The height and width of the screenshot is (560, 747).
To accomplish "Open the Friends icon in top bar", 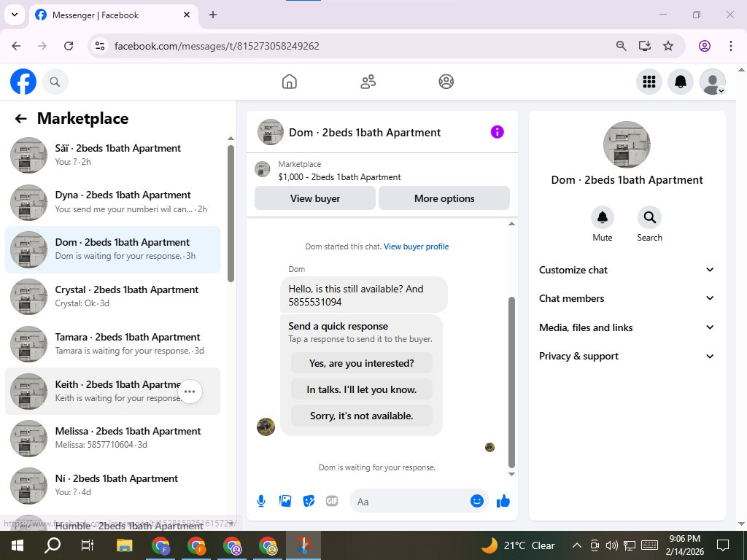I will (368, 82).
